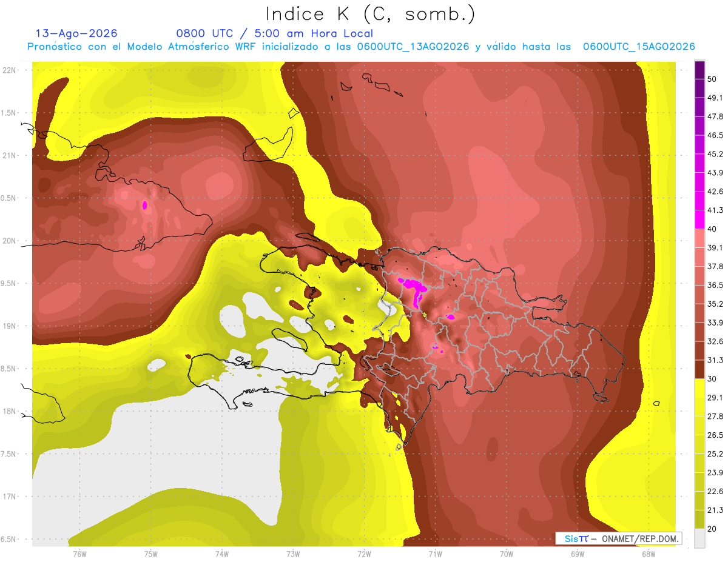Viewport: 728px width, 562px height.
Task: Select the olive swatch between 20 and 21.3
Action: (x=699, y=519)
